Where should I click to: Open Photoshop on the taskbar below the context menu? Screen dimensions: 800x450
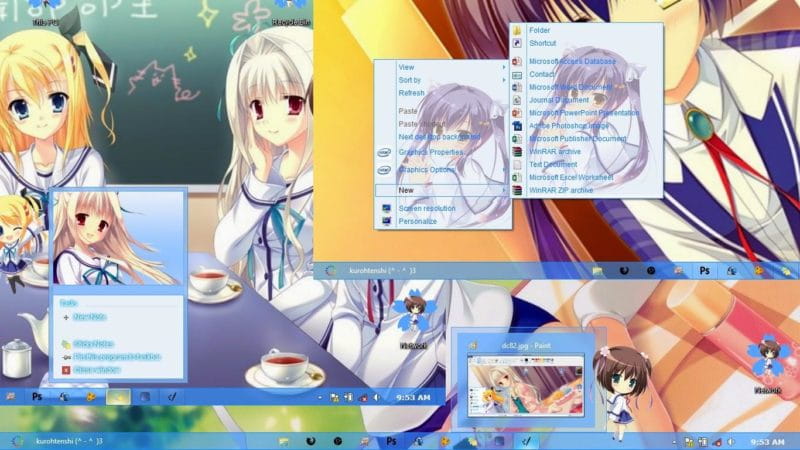pyautogui.click(x=705, y=271)
